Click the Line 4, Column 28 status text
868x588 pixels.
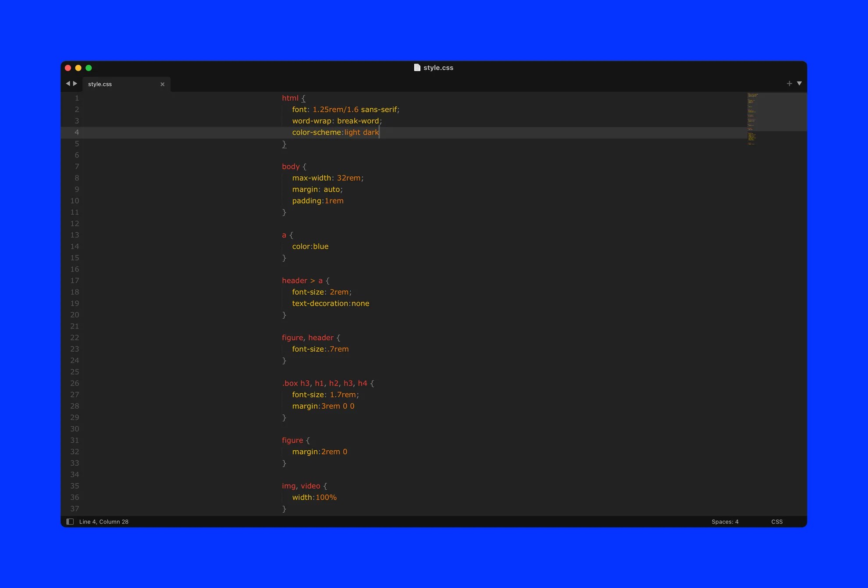103,521
